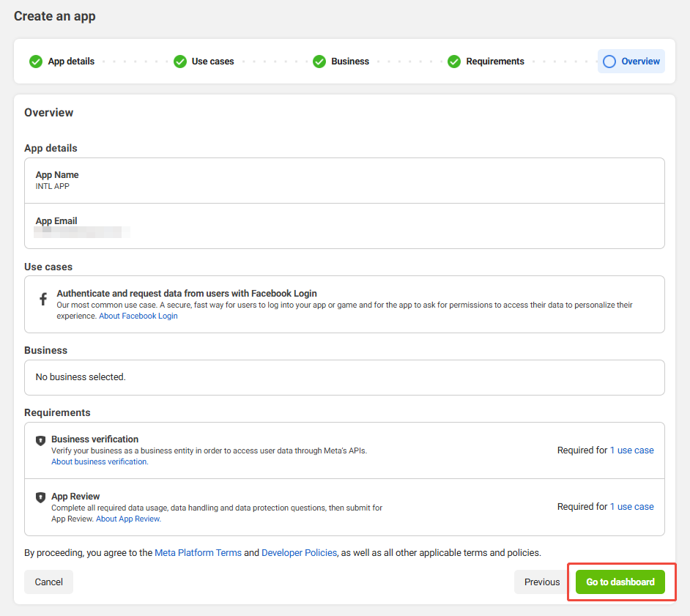Open the Developer Policies link
This screenshot has height=616, width=690.
pyautogui.click(x=299, y=553)
